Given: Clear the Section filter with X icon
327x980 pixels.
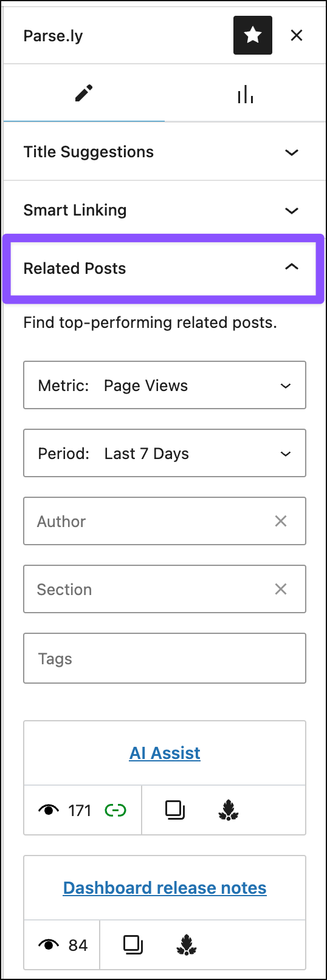Looking at the screenshot, I should 281,589.
